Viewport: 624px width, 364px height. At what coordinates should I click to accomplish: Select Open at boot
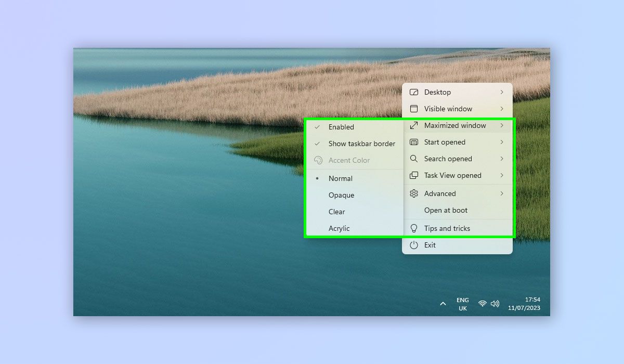(x=446, y=210)
